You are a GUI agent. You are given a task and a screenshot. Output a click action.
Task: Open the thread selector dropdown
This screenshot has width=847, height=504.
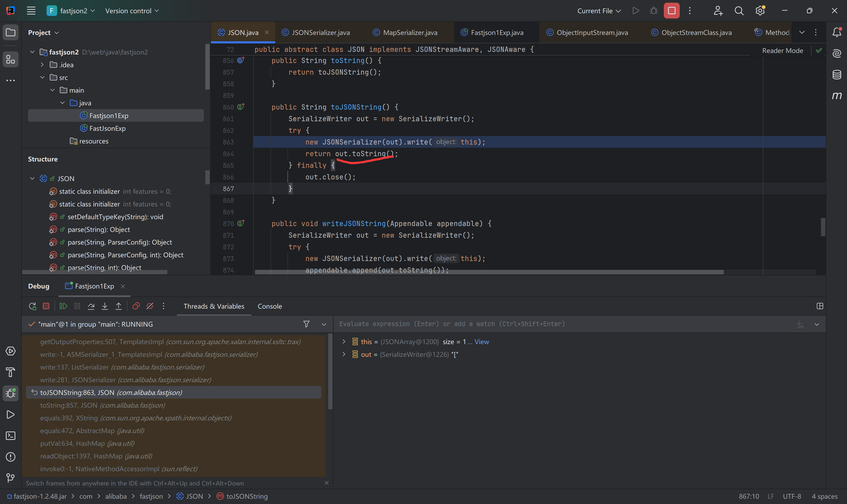click(324, 324)
